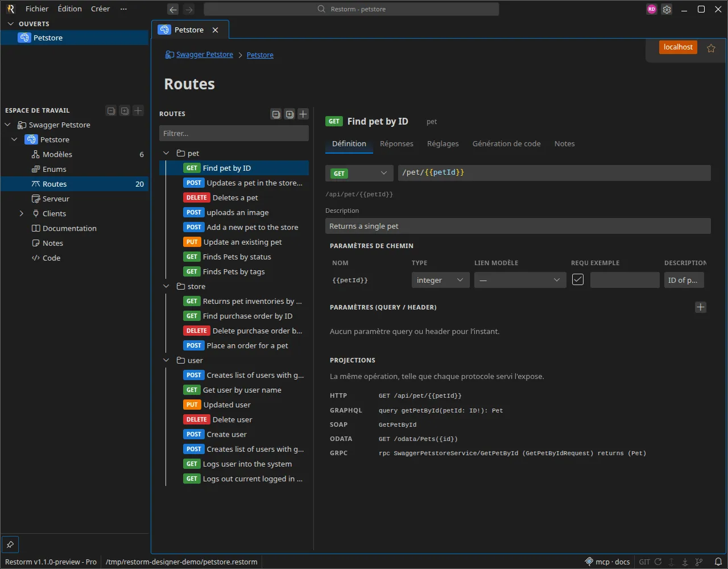The image size is (728, 569).
Task: Star the localhost environment as favorite
Action: [711, 48]
